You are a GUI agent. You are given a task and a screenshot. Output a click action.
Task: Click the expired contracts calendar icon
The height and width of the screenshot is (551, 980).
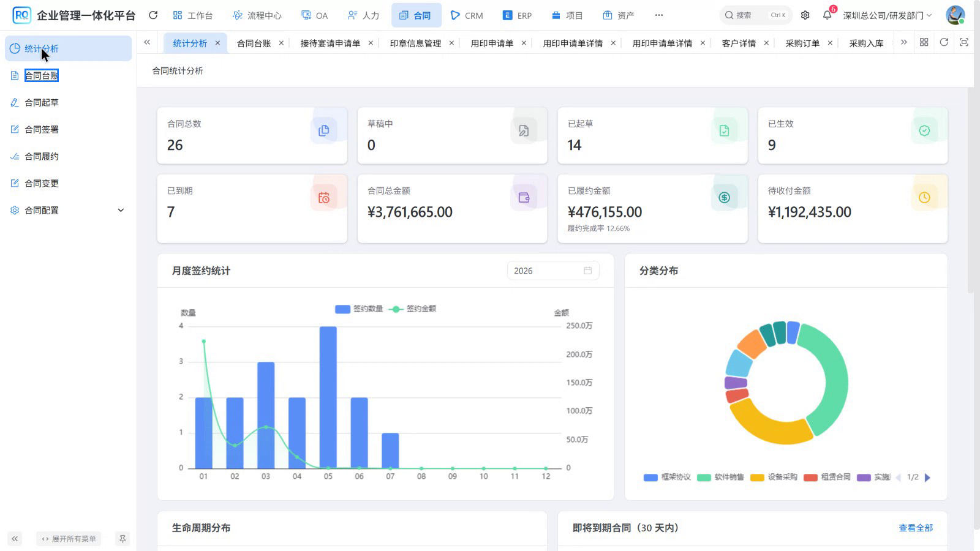(324, 198)
